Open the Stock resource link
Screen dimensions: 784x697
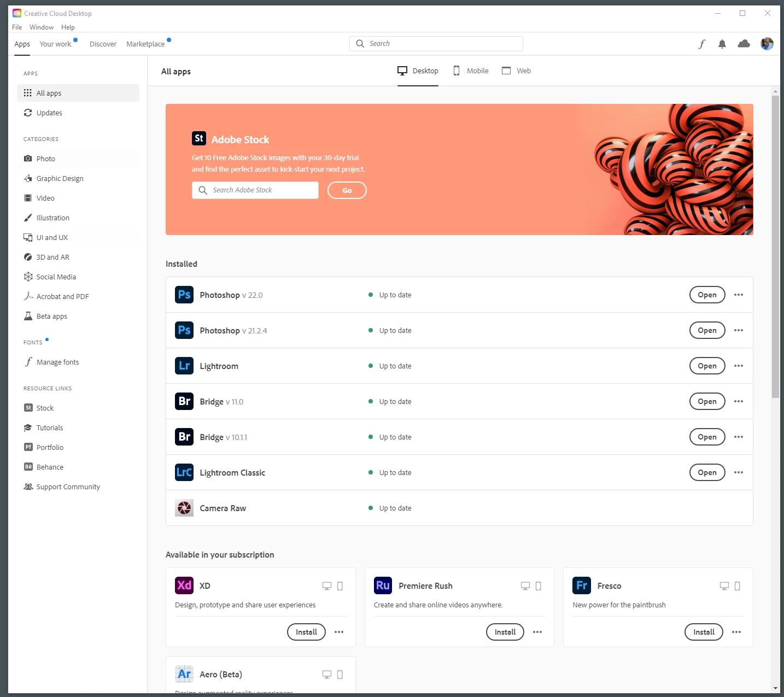(78, 408)
